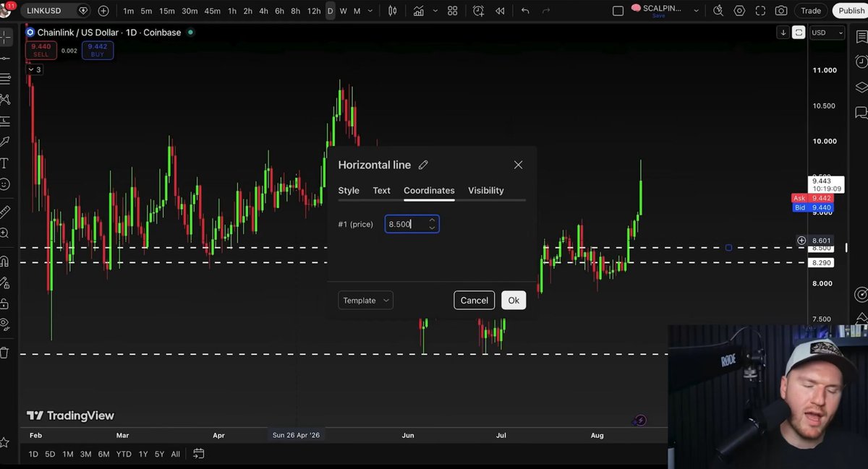The width and height of the screenshot is (868, 469).
Task: Click the Publish button
Action: pos(851,11)
